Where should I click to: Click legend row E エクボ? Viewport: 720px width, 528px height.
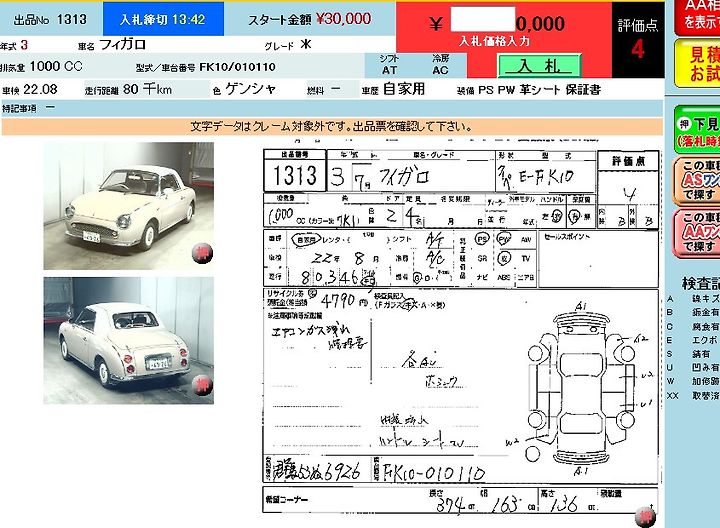click(693, 340)
